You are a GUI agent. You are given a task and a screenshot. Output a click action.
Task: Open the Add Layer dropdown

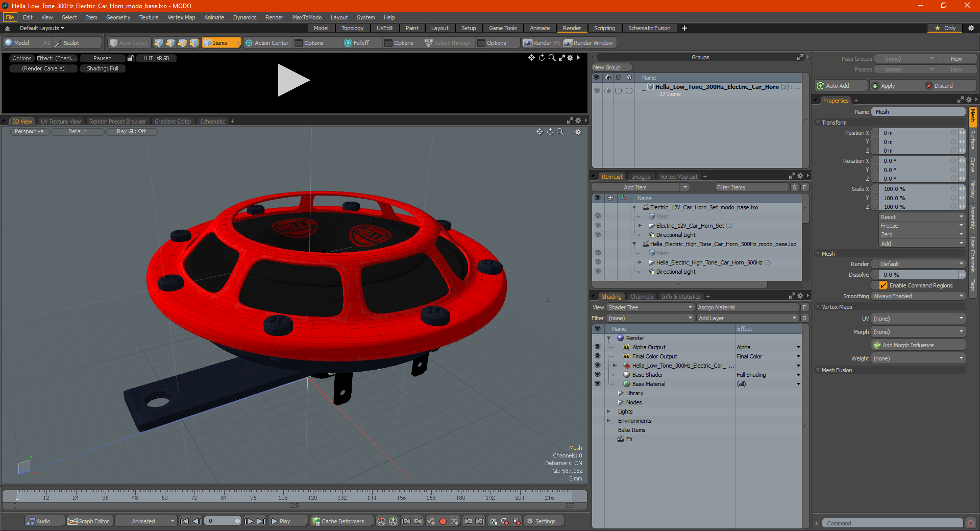pos(747,318)
